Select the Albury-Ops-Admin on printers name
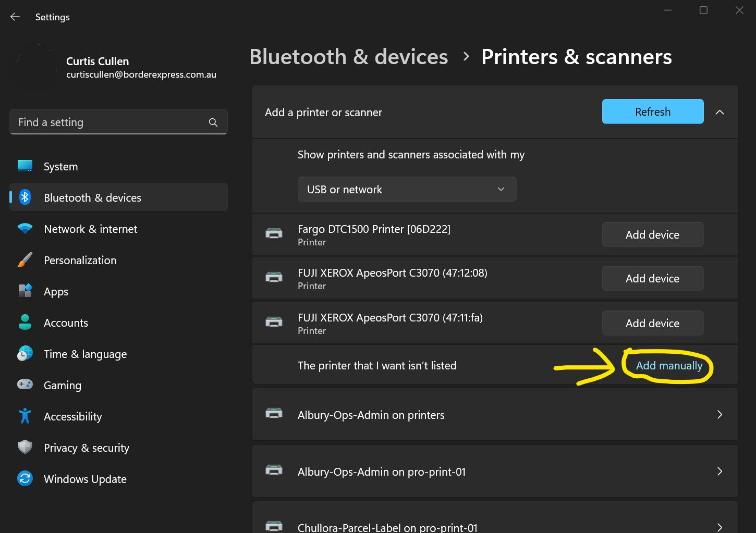756x533 pixels. pos(371,415)
